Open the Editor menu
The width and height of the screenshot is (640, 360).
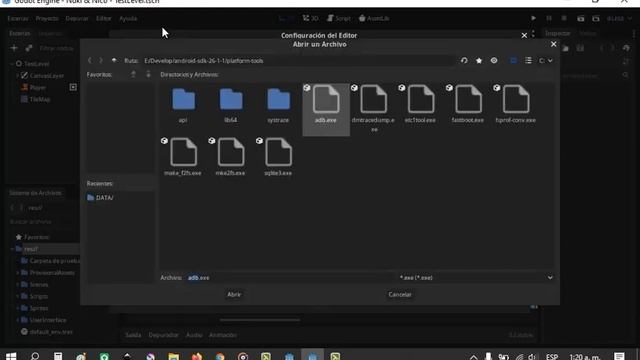click(x=104, y=18)
